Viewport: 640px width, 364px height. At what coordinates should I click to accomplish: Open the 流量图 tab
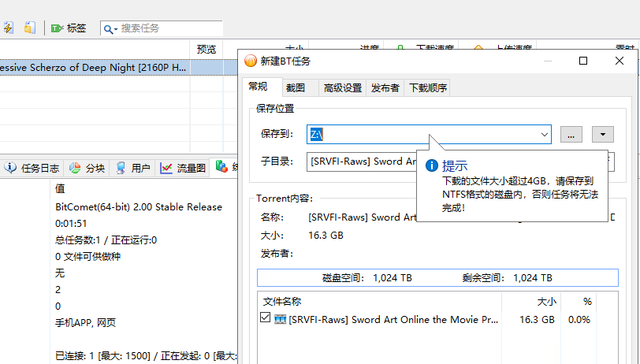coord(182,168)
